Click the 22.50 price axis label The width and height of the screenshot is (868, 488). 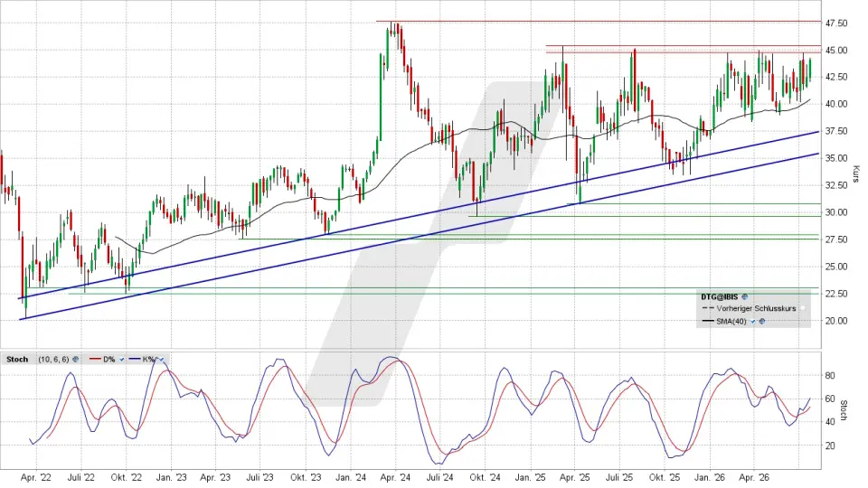(836, 294)
